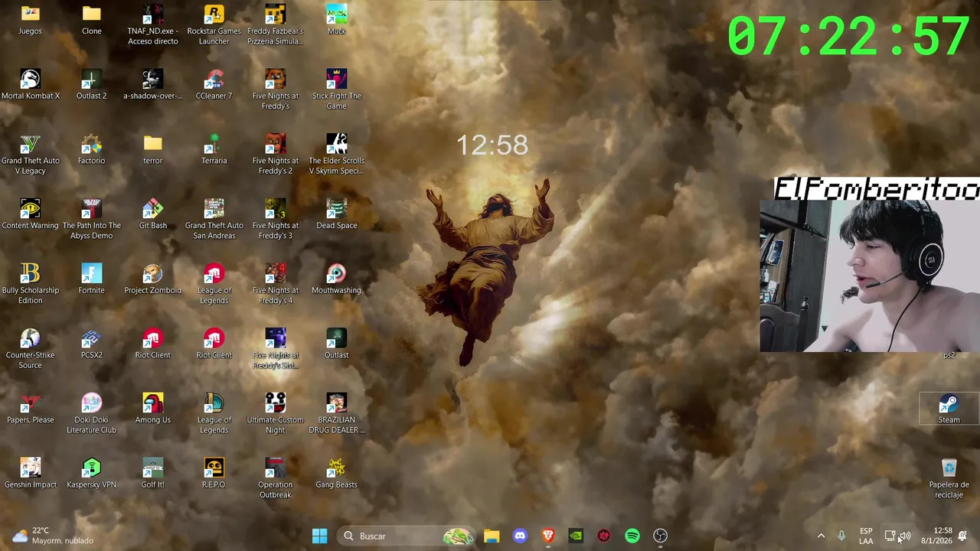
Task: Select the Steam desktop shortcut
Action: coord(949,409)
